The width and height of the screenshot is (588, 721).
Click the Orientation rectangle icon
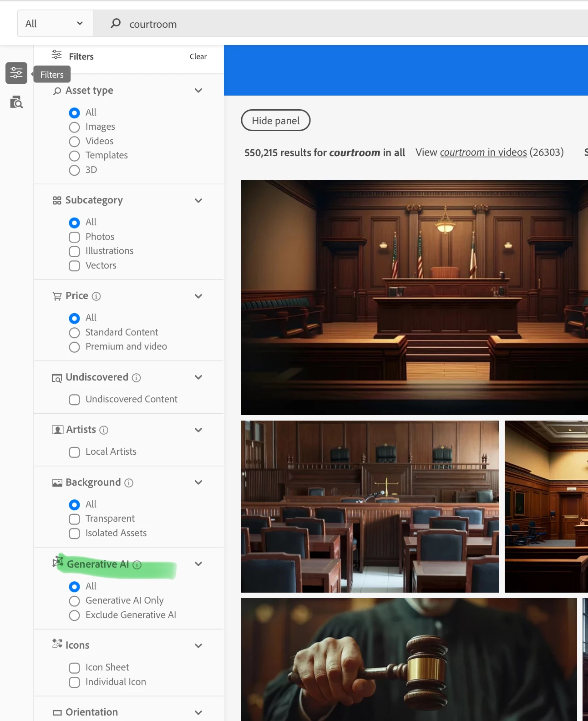point(57,713)
